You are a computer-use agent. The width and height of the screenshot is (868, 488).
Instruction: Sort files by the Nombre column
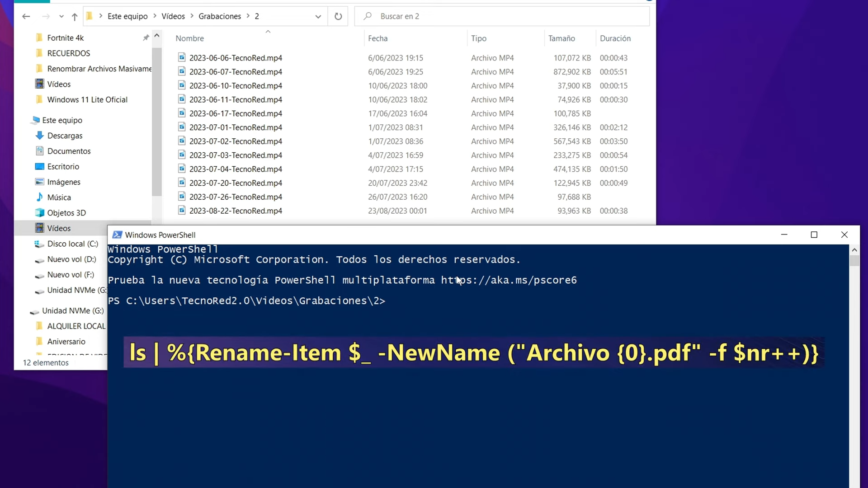(189, 38)
